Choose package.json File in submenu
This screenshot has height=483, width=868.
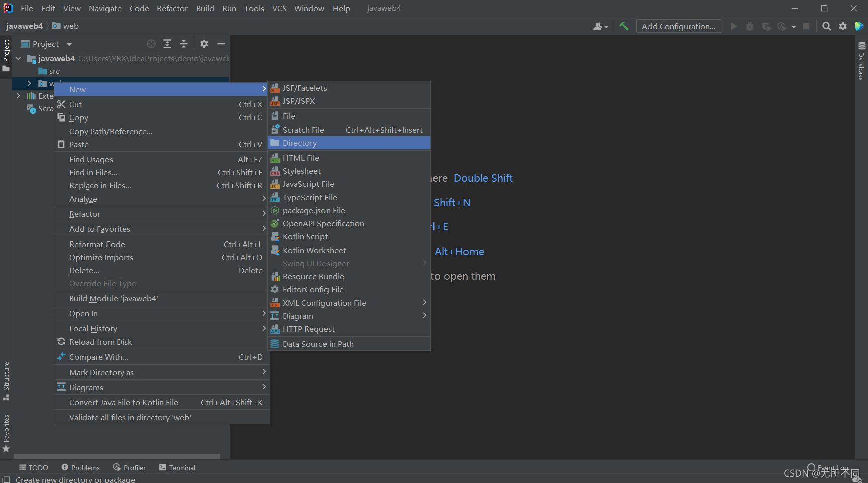(x=349, y=210)
